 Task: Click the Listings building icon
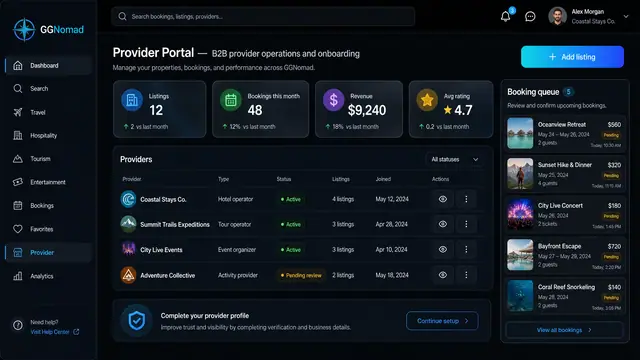click(132, 100)
